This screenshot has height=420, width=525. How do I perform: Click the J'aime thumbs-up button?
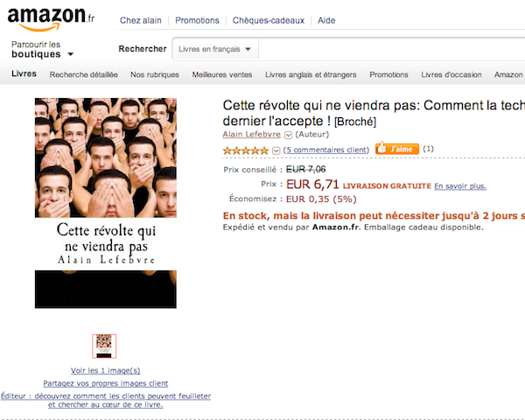tap(397, 149)
